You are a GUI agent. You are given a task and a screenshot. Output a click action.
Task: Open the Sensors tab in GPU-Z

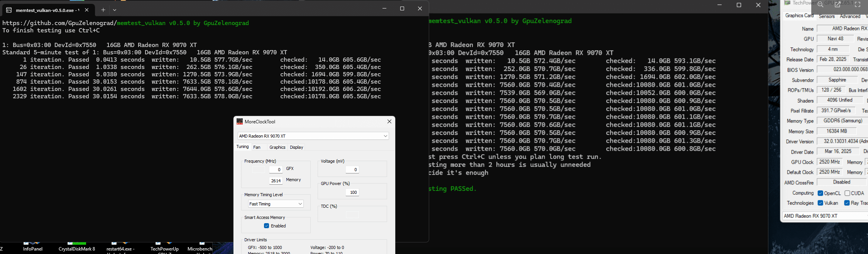coord(827,16)
